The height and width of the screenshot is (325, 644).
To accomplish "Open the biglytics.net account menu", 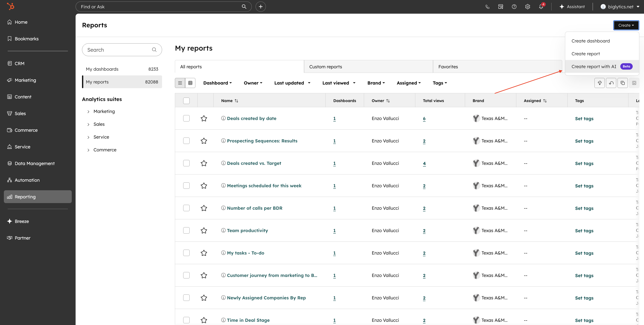I will pos(620,7).
